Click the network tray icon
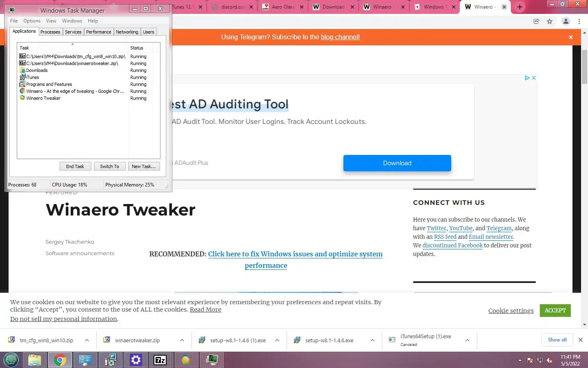588x368 pixels. tap(539, 360)
